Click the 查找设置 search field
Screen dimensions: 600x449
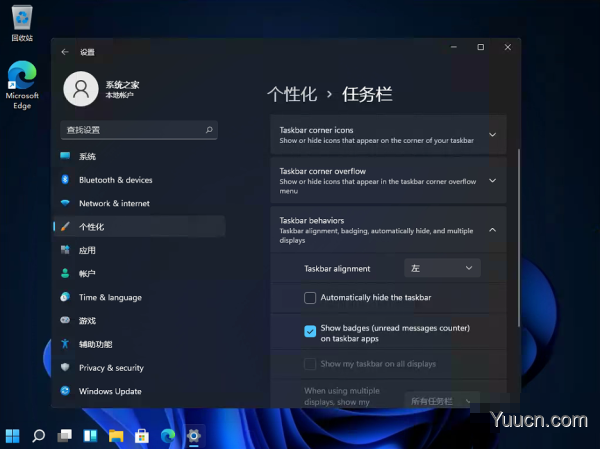tap(139, 130)
